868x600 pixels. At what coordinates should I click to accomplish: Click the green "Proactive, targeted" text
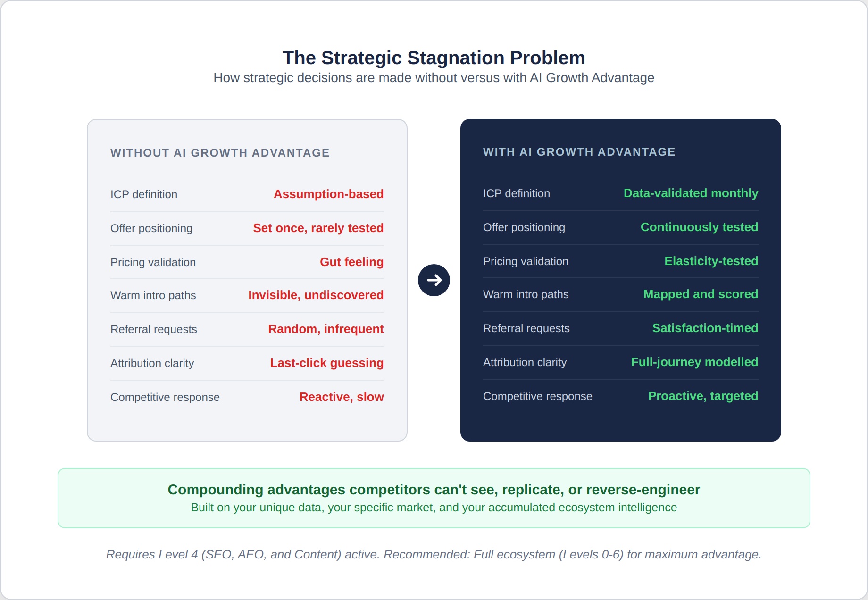click(703, 396)
